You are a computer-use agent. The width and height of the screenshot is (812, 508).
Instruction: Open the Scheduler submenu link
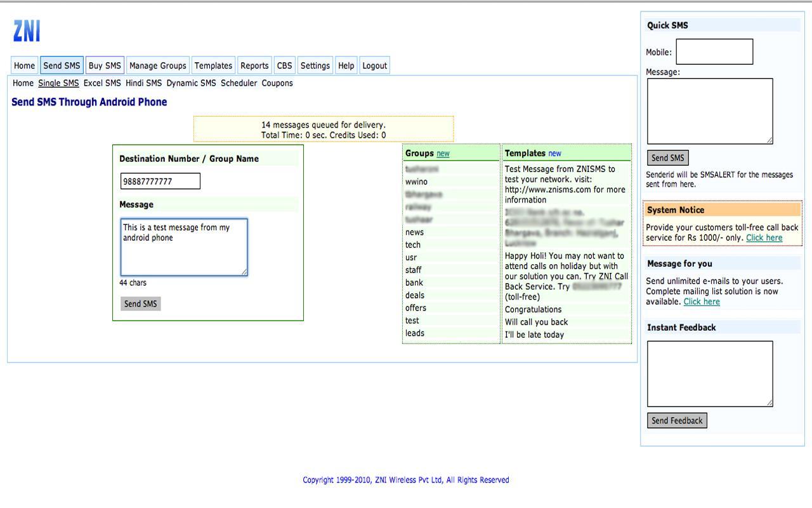pos(239,83)
